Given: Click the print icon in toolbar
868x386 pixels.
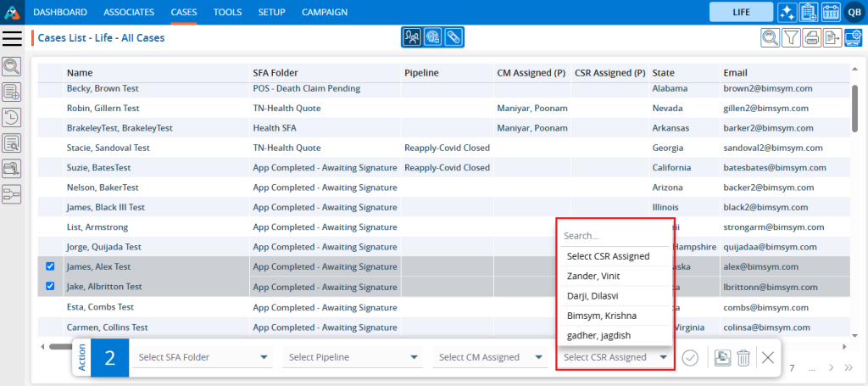Looking at the screenshot, I should pos(811,37).
